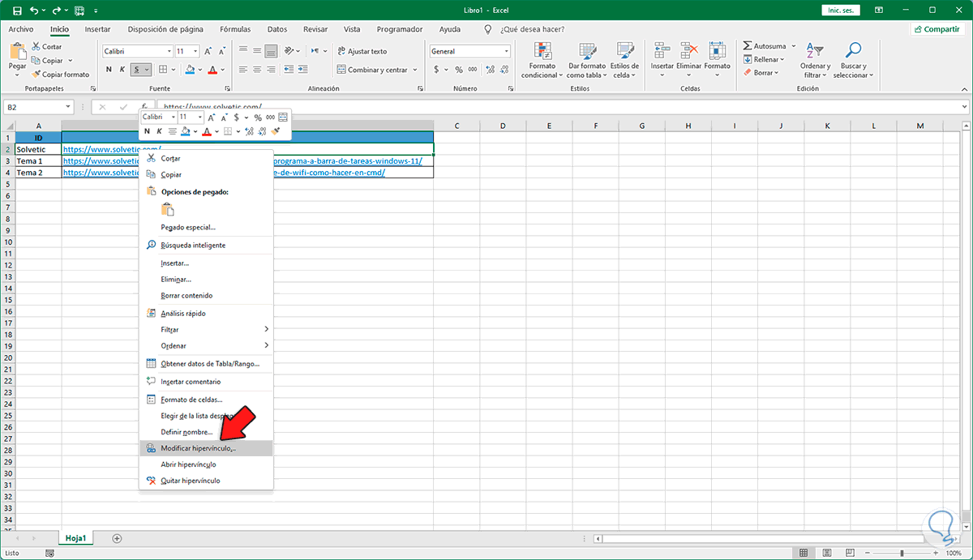Image resolution: width=973 pixels, height=560 pixels.
Task: Click Copiar formato paintbrush in ribbon
Action: click(x=36, y=74)
